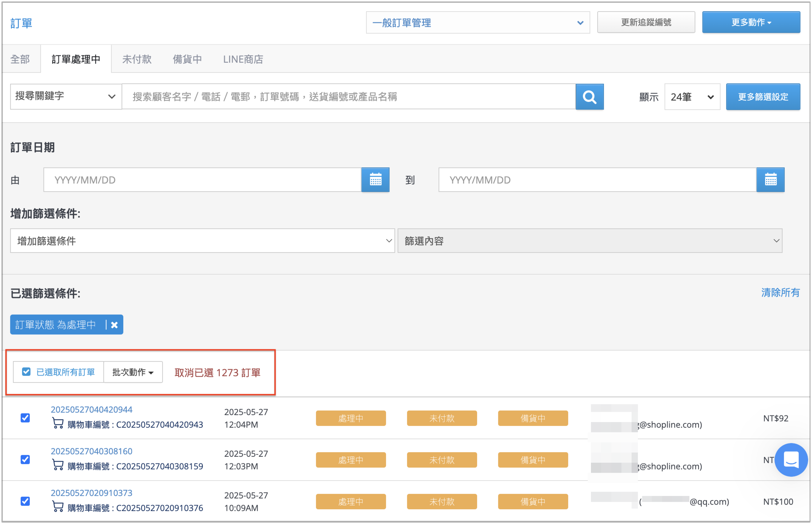The width and height of the screenshot is (812, 524).
Task: Click the 由 start date input field
Action: (x=202, y=180)
